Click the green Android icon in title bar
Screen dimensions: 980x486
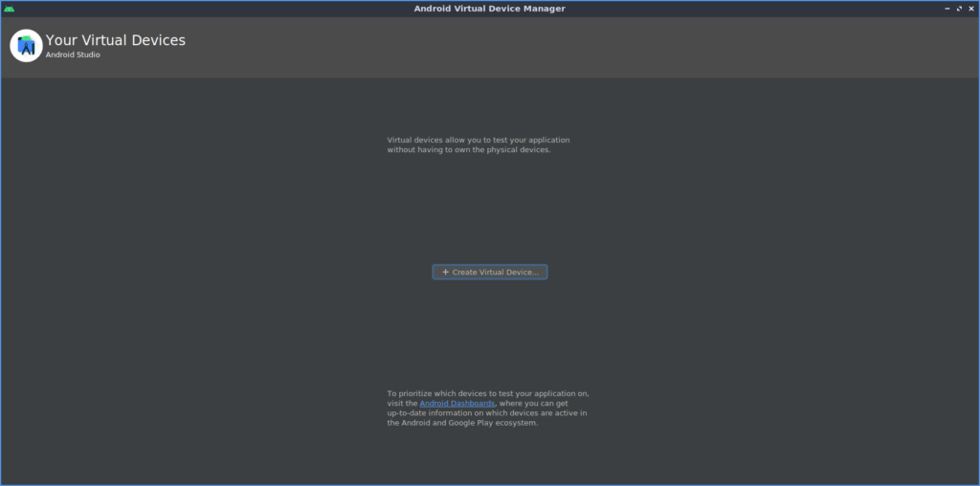pyautogui.click(x=9, y=9)
